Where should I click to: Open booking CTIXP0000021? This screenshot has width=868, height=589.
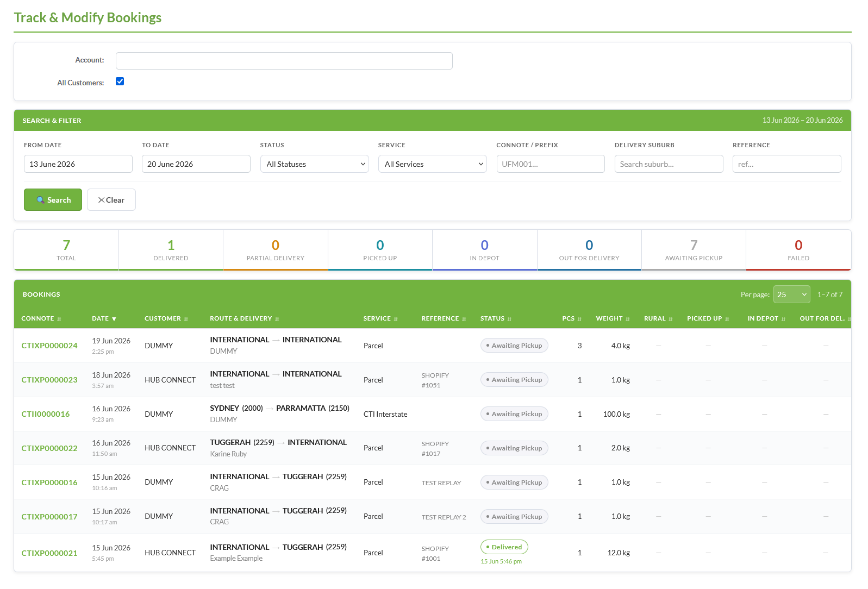point(49,553)
